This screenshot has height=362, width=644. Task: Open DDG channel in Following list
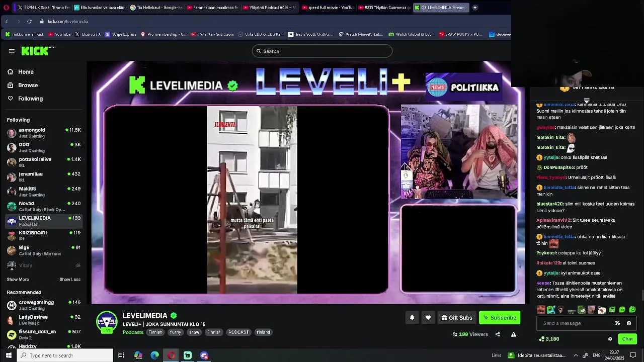(44, 147)
